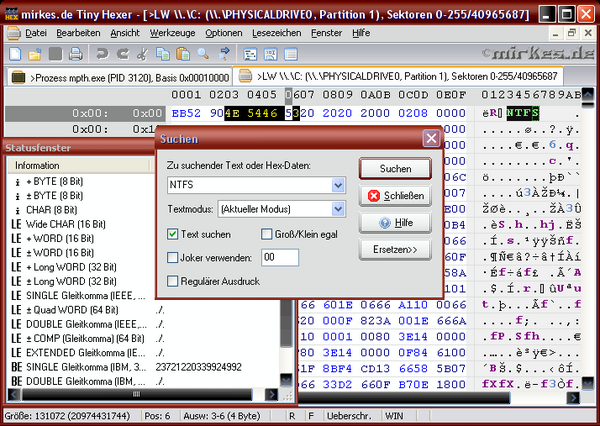Click the Paste clipboard icon
600x426 pixels.
pyautogui.click(x=183, y=54)
